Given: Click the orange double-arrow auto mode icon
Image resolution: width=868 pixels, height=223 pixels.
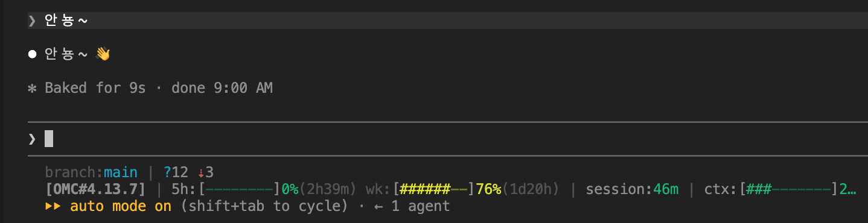Looking at the screenshot, I should [x=53, y=206].
